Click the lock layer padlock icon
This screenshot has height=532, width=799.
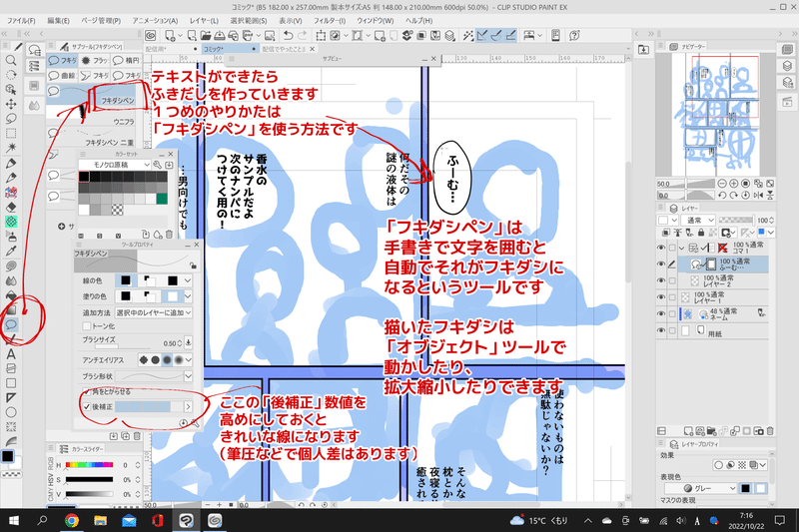(701, 233)
